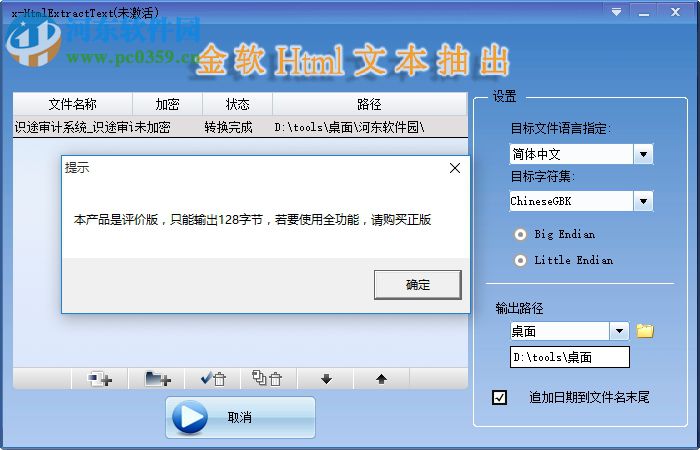Screen dimensions: 700x450
Task: Open the title bar dropdown menu triangle
Action: pos(617,12)
